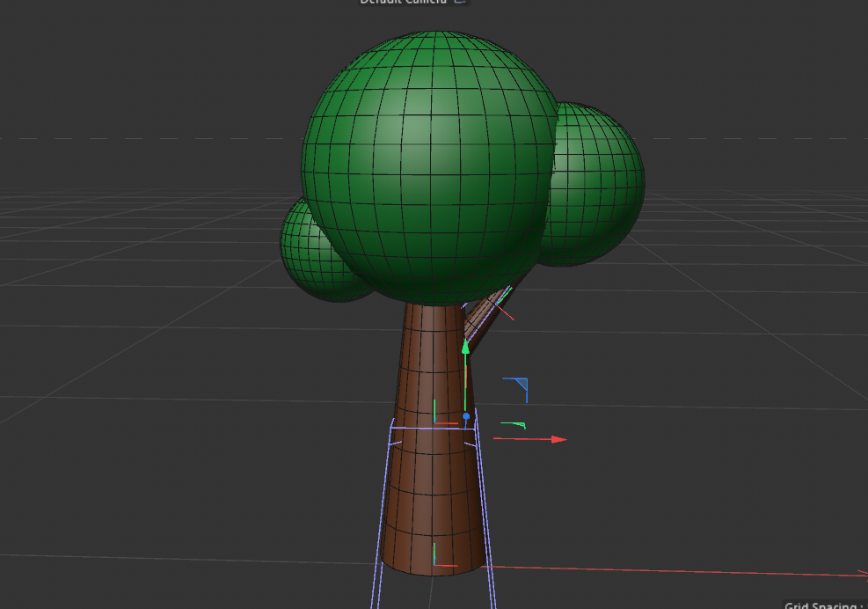Image resolution: width=868 pixels, height=609 pixels.
Task: Click the camera icon beside Default Camera label
Action: pos(459,2)
